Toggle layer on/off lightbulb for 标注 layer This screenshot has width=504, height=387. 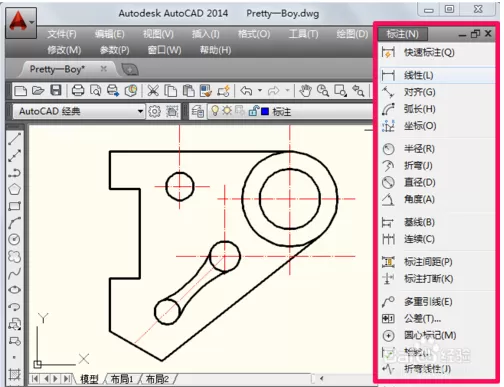(x=215, y=111)
